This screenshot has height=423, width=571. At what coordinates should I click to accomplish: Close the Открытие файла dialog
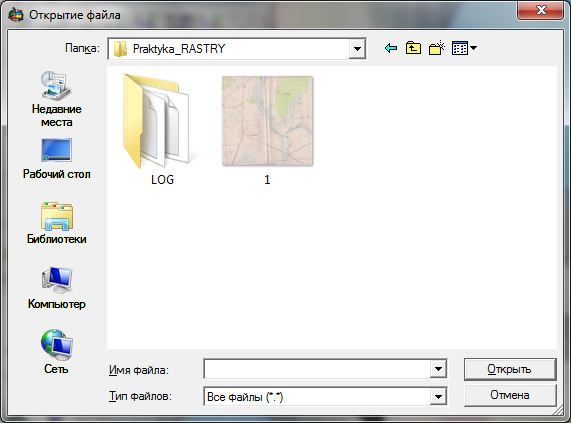[541, 10]
